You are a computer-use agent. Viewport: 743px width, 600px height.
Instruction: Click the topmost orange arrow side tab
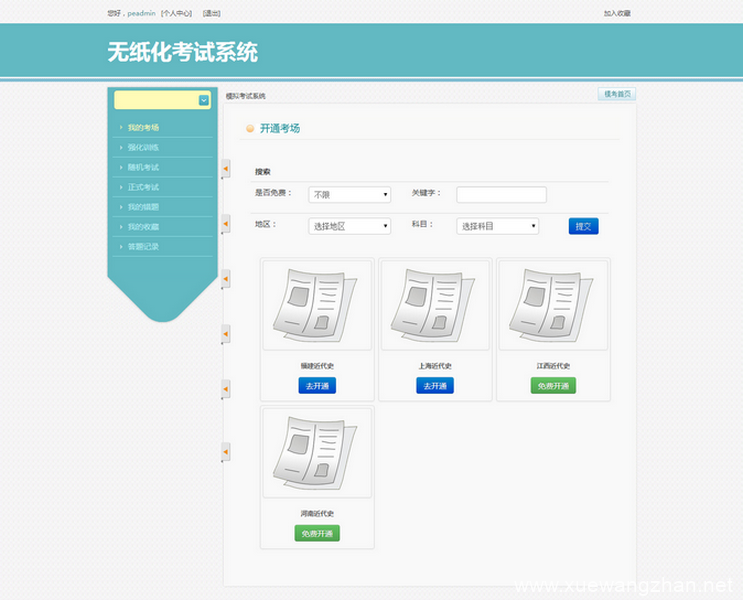[x=226, y=168]
